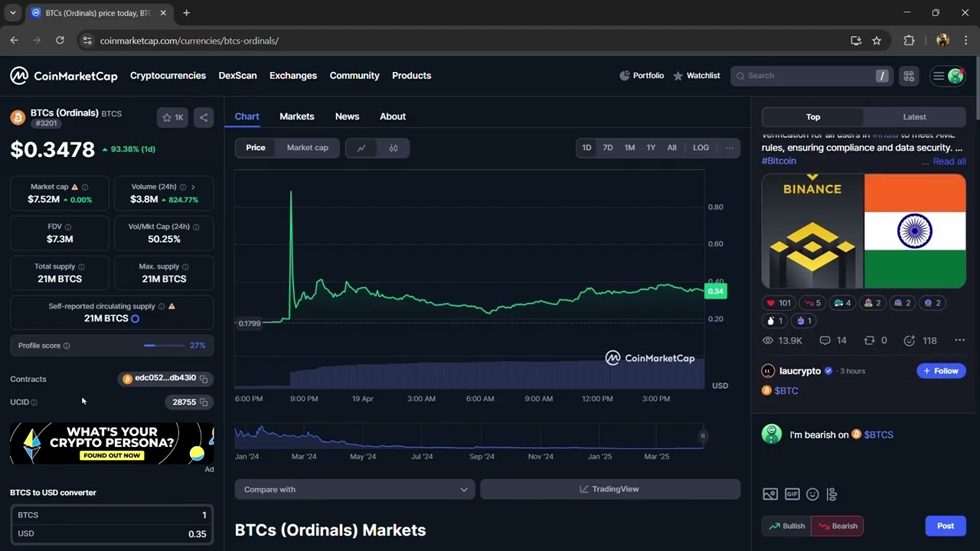The width and height of the screenshot is (980, 551).
Task: Click the share icon next to BTCs
Action: 203,117
